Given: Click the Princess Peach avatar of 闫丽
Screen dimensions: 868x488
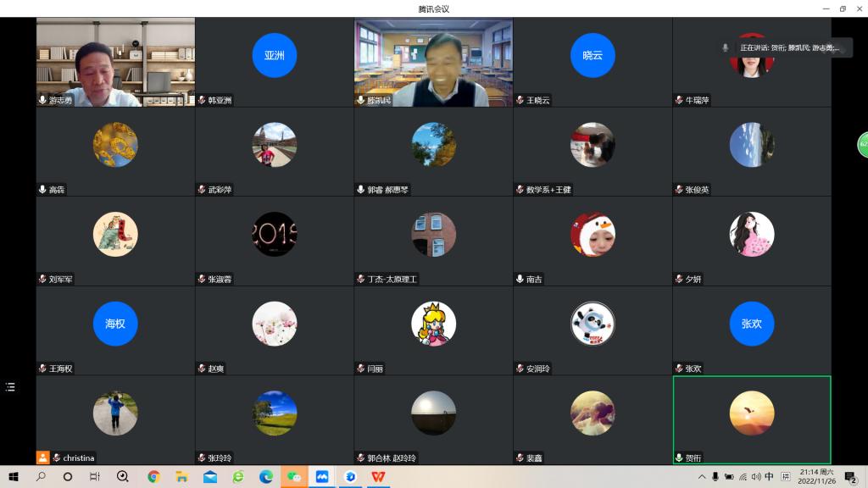Looking at the screenshot, I should click(x=433, y=324).
